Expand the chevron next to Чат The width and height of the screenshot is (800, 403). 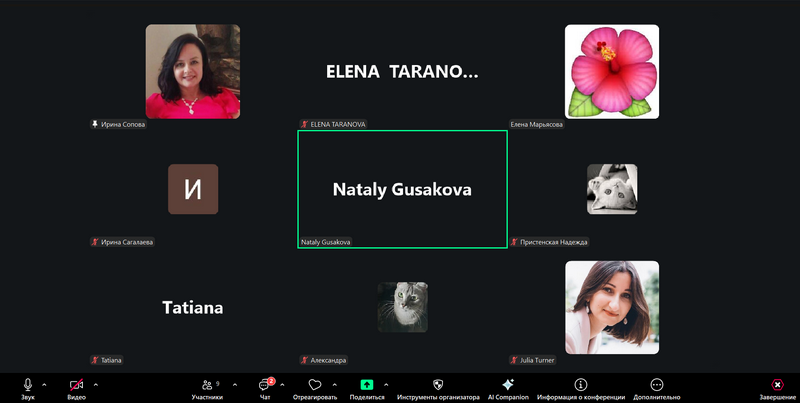point(282,384)
